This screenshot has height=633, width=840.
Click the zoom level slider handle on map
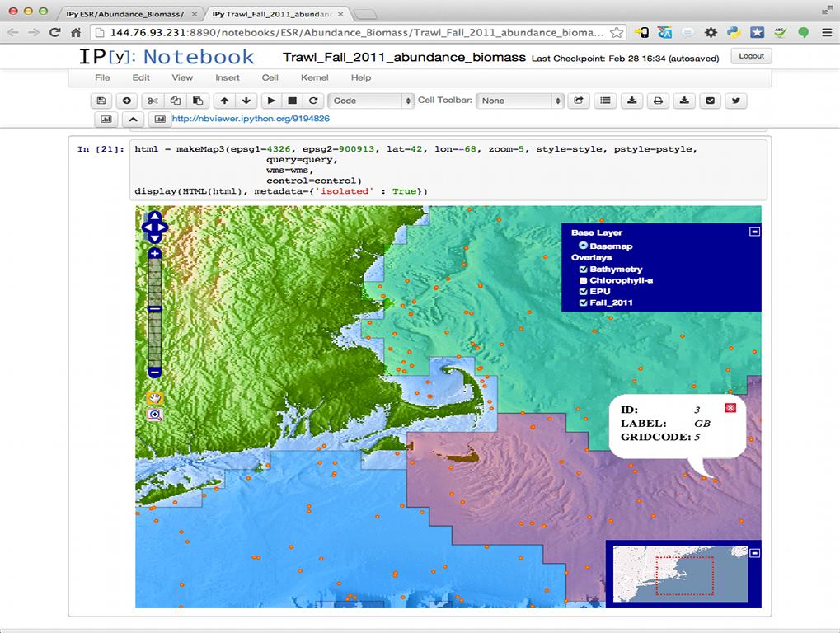point(154,309)
